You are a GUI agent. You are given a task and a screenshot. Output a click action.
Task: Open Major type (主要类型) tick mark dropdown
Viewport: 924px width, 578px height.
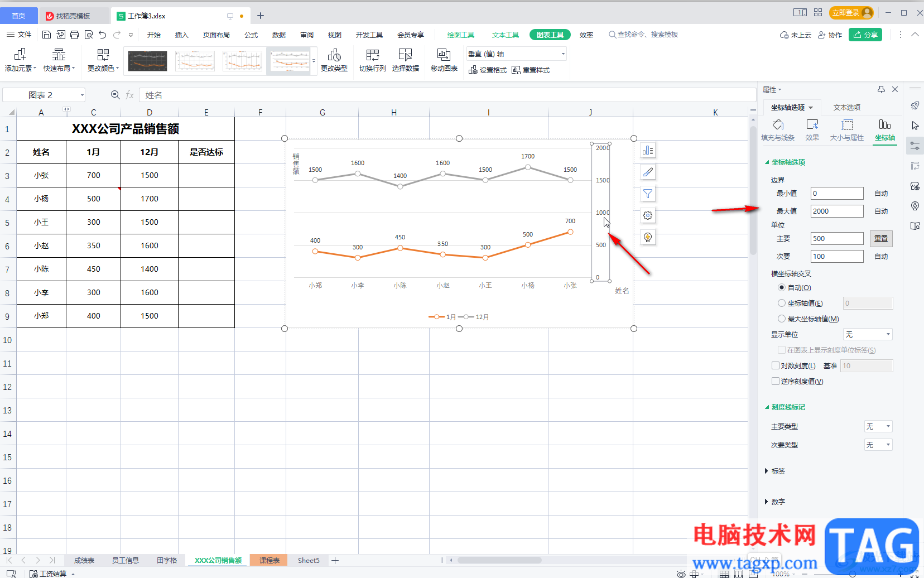click(x=878, y=427)
